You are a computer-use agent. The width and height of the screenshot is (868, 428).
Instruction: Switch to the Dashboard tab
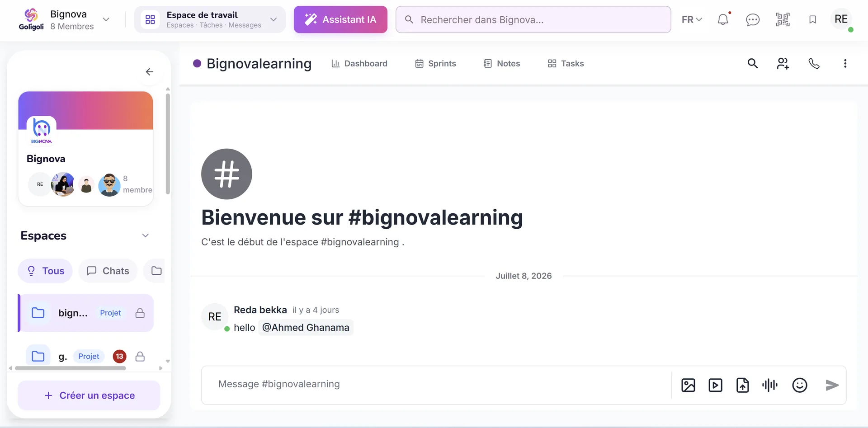tap(359, 63)
